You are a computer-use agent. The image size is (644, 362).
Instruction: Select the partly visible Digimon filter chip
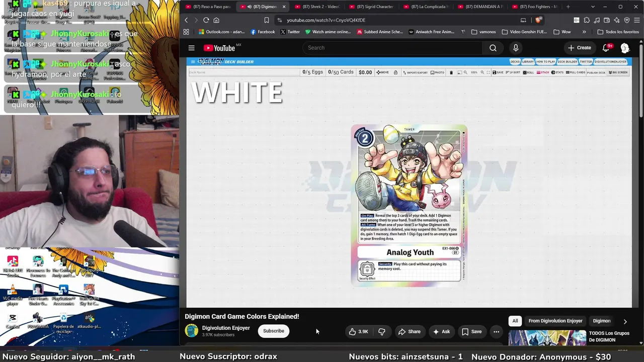602,321
